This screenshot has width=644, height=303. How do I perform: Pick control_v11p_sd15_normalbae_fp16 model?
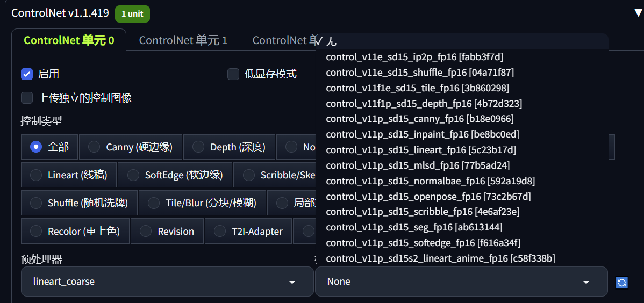click(462, 181)
